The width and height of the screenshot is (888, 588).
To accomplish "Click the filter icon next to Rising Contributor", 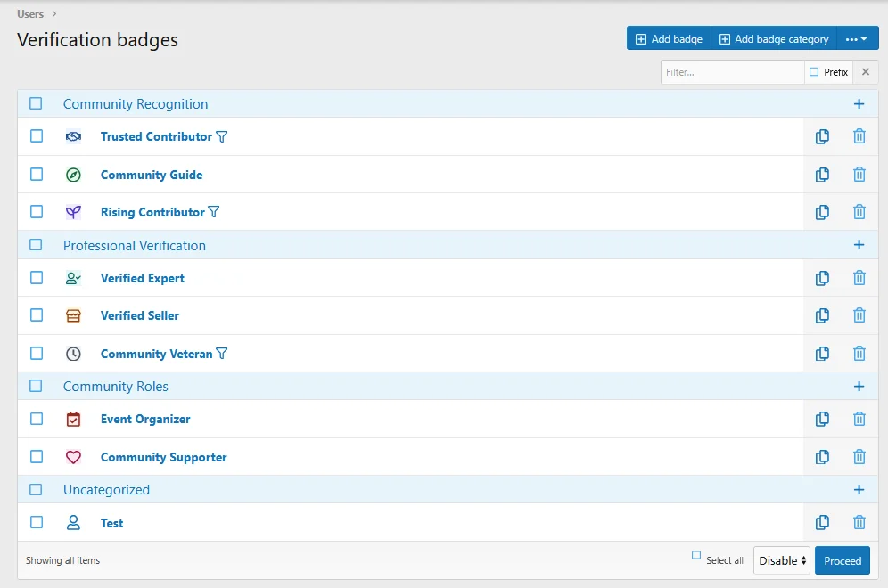I will tap(213, 212).
